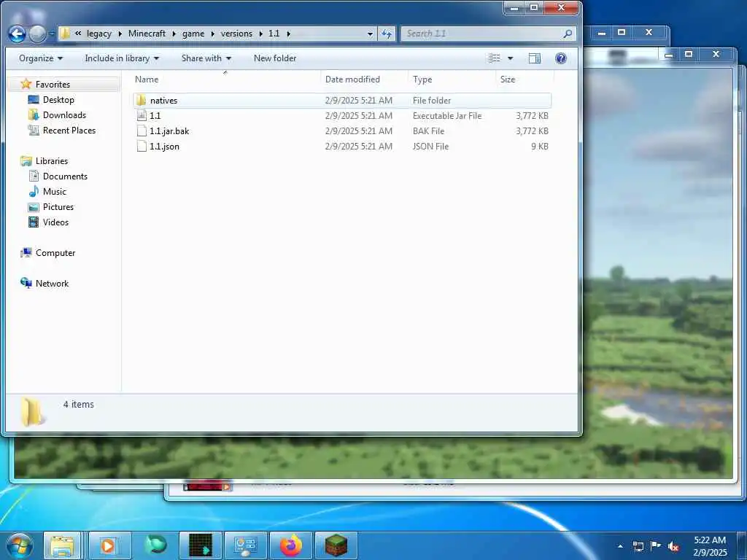Launch Windows Media Player from taskbar

click(x=109, y=545)
